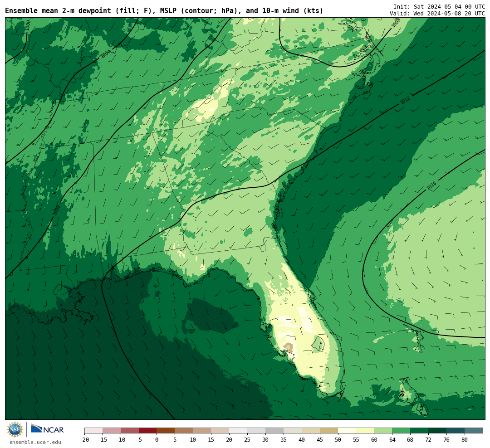Viewport: 490px width, 448px height.
Task: Pick the brown 0 to 5 colorbar swatch
Action: pyautogui.click(x=166, y=431)
